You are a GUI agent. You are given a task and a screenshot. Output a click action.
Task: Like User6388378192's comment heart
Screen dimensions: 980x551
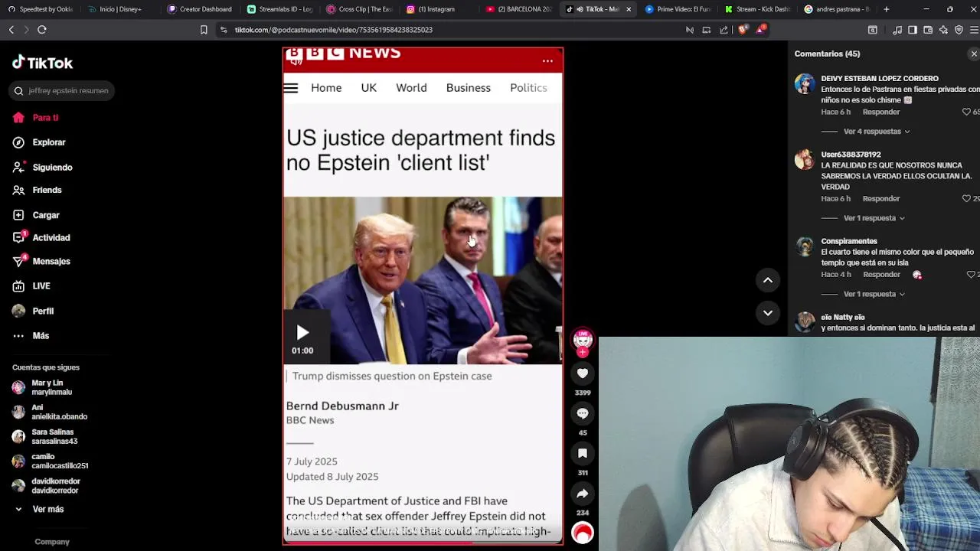(x=966, y=199)
